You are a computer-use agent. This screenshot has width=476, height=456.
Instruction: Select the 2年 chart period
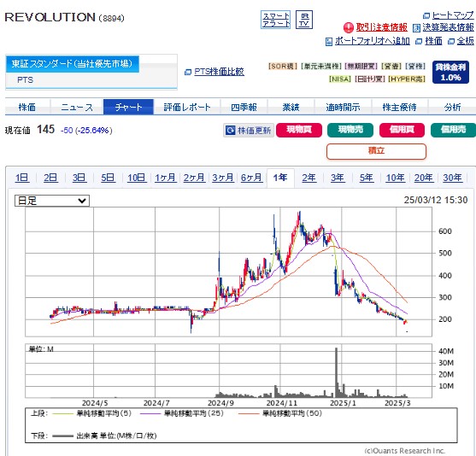pyautogui.click(x=309, y=178)
